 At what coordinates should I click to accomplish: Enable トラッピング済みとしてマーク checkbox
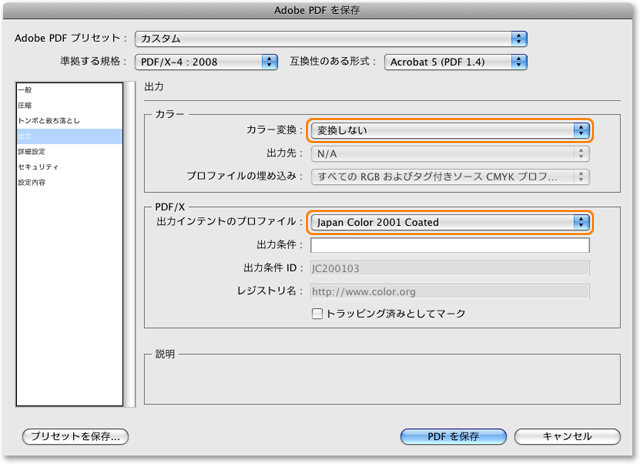[317, 314]
